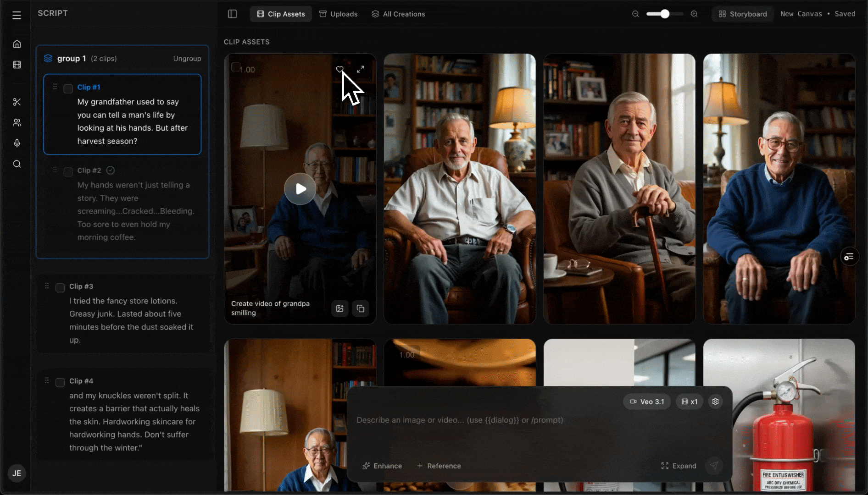Duplicate the grandpa video using copy icon
The width and height of the screenshot is (868, 495).
361,308
